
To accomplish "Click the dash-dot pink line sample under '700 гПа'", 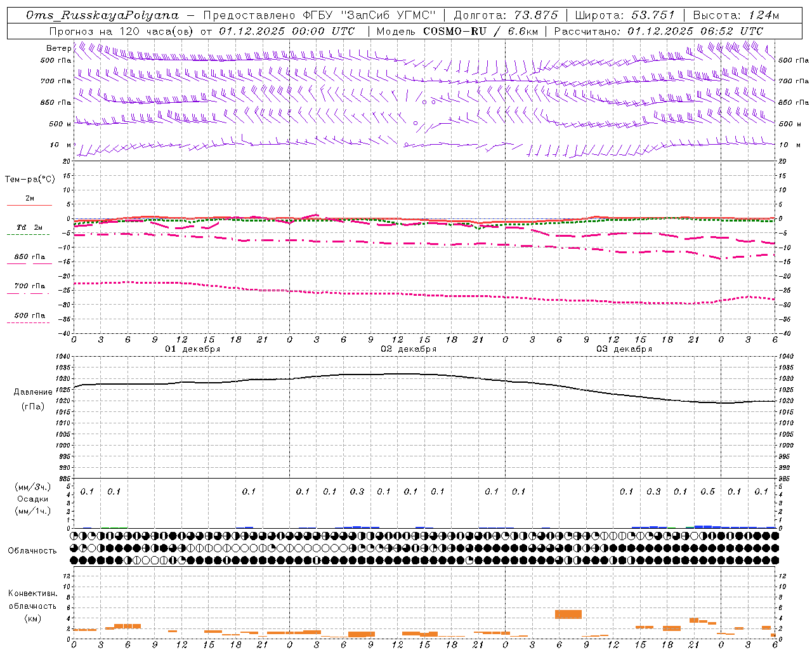I will click(x=28, y=293).
